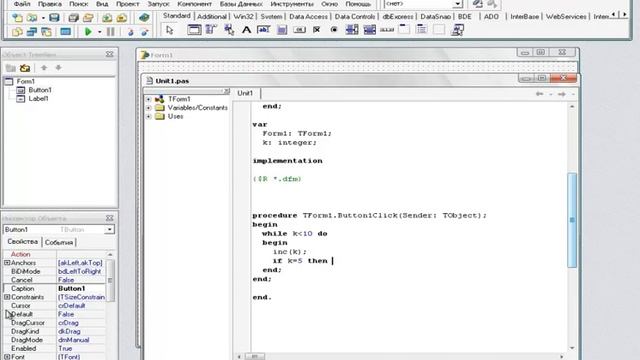The width and height of the screenshot is (640, 360).
Task: Click the Step Over debug icon
Action: [x=144, y=32]
